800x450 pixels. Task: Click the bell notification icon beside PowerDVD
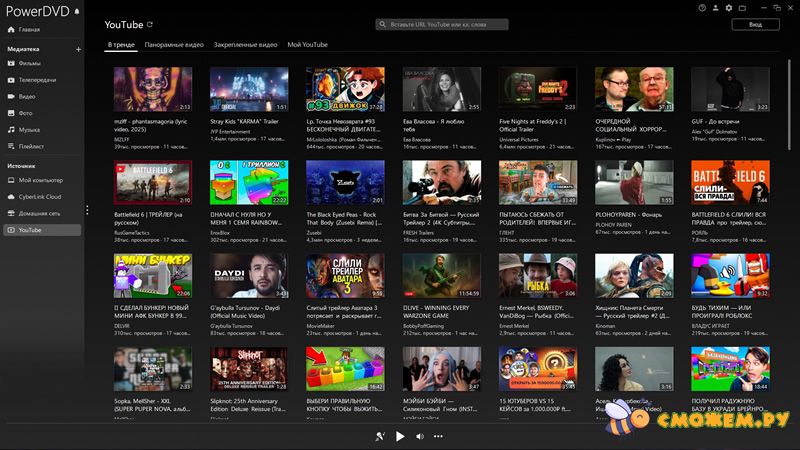(77, 10)
